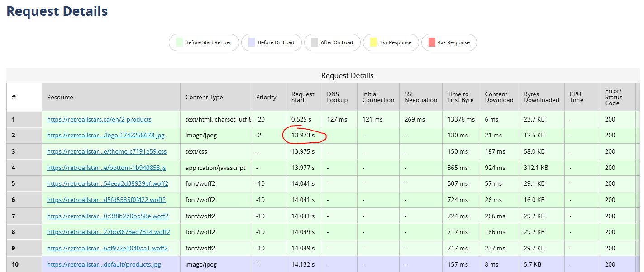Viewport: 644px width, 272px height.
Task: Open the default/products.jpg resource link
Action: point(104,264)
